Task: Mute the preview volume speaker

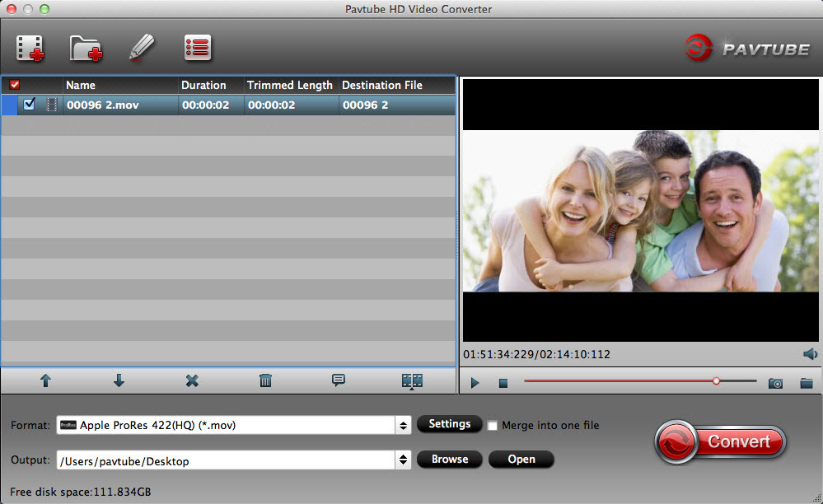Action: click(x=810, y=354)
